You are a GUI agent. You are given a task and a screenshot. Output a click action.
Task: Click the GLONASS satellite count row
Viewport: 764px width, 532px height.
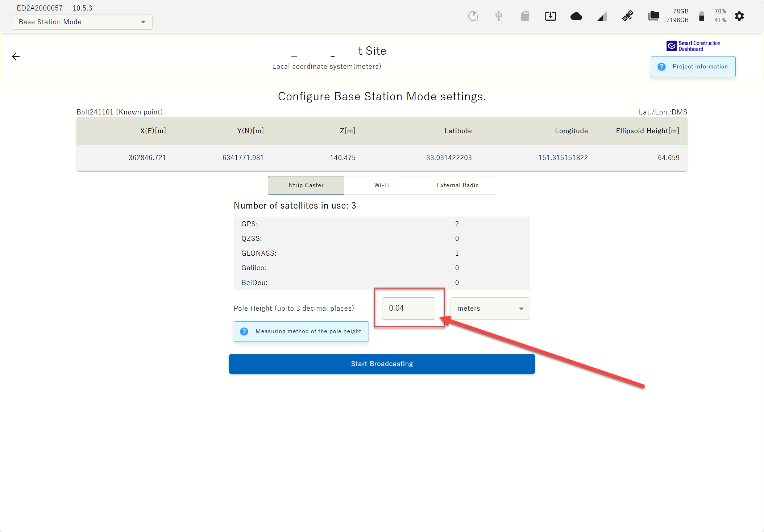tap(382, 254)
